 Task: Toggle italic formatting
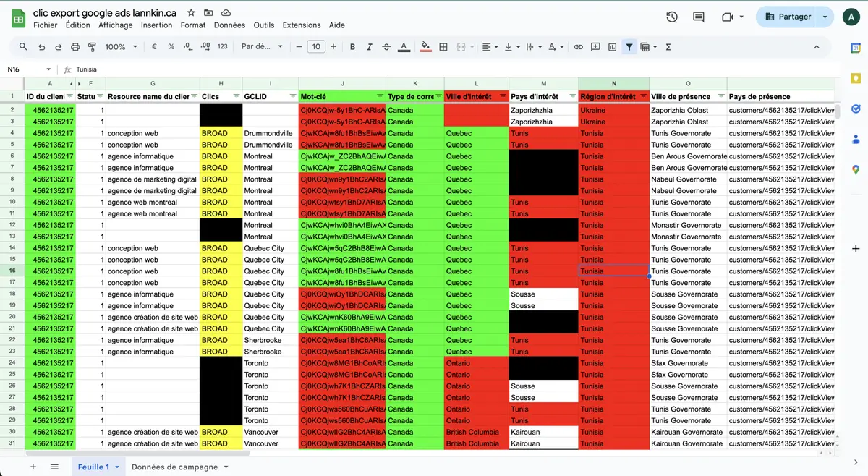370,47
